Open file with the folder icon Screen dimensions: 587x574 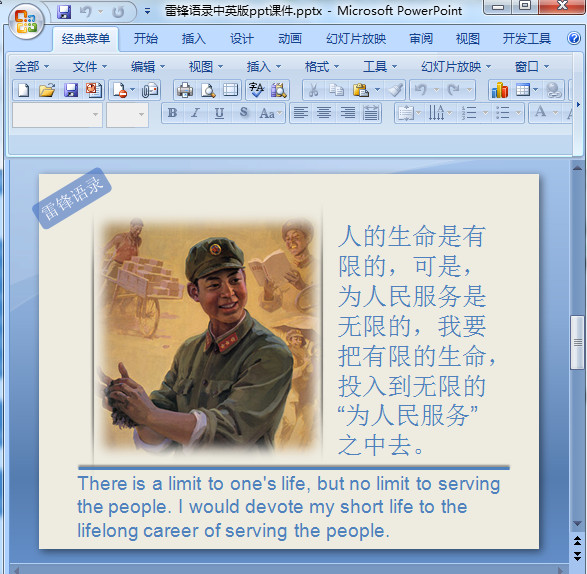[x=47, y=90]
